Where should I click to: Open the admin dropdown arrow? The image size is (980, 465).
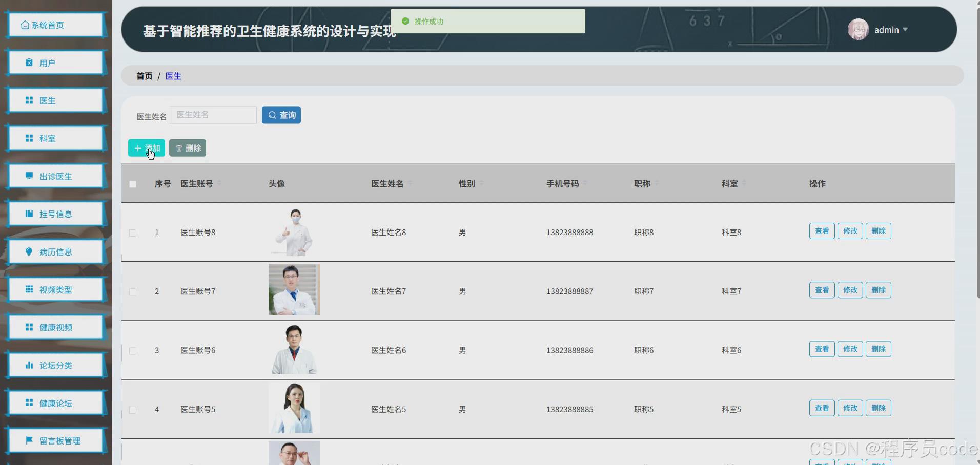(905, 29)
